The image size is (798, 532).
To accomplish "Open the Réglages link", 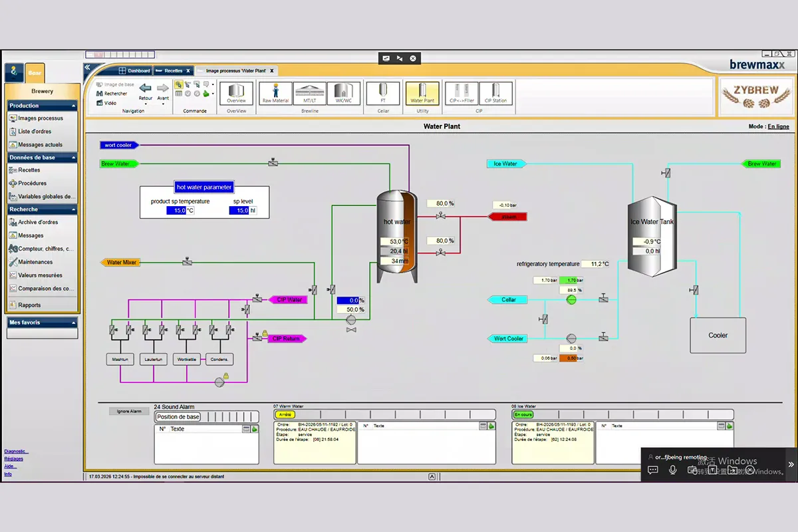I will [x=13, y=459].
